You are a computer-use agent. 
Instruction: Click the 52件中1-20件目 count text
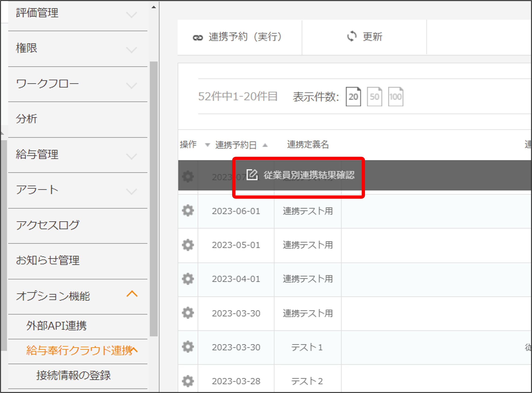(238, 96)
